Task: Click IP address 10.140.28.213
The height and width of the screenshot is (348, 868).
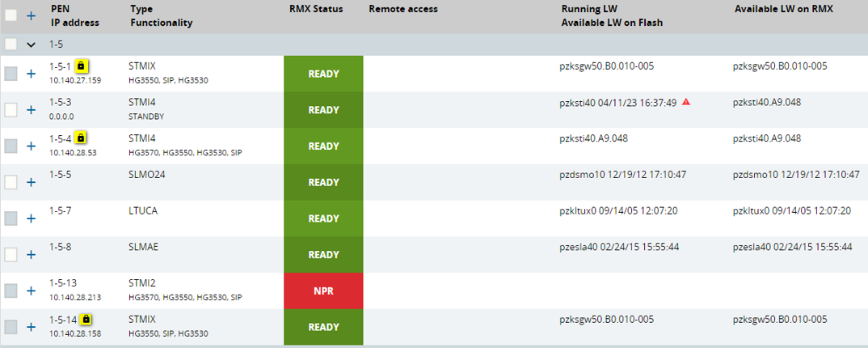Action: pyautogui.click(x=75, y=297)
